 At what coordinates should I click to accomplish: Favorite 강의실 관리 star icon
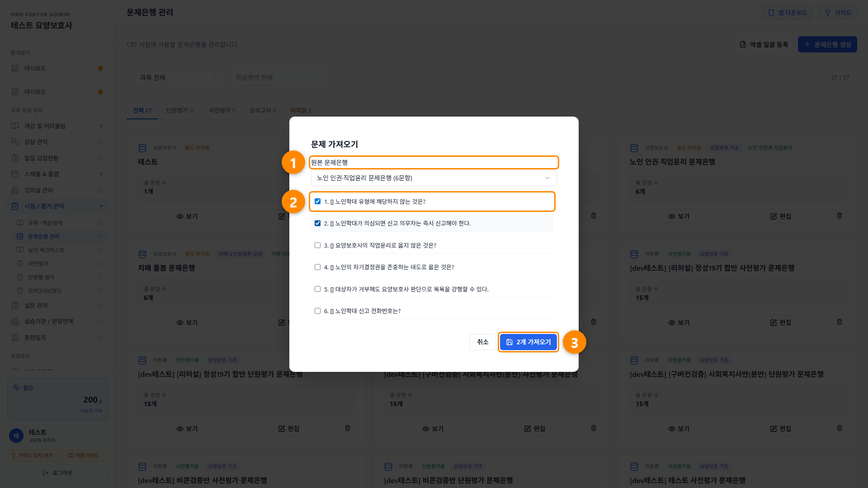tap(100, 190)
